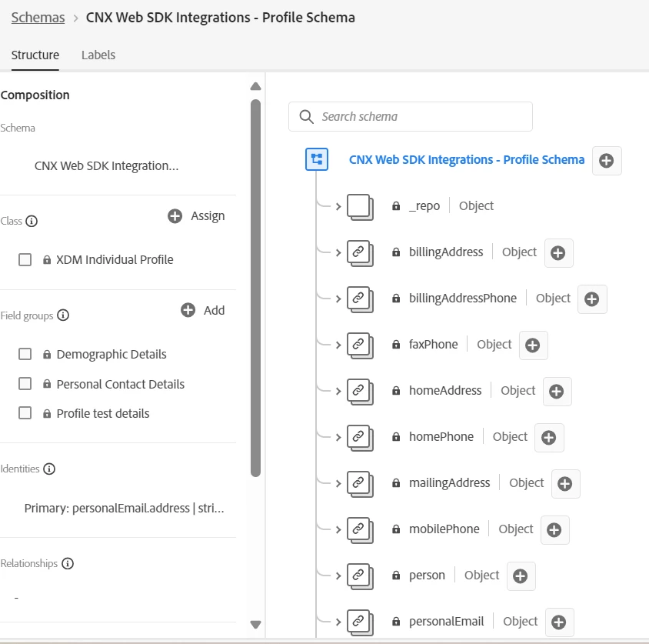Click the mobilePhone linked object icon
Viewport: 649px width, 644px height.
[360, 530]
